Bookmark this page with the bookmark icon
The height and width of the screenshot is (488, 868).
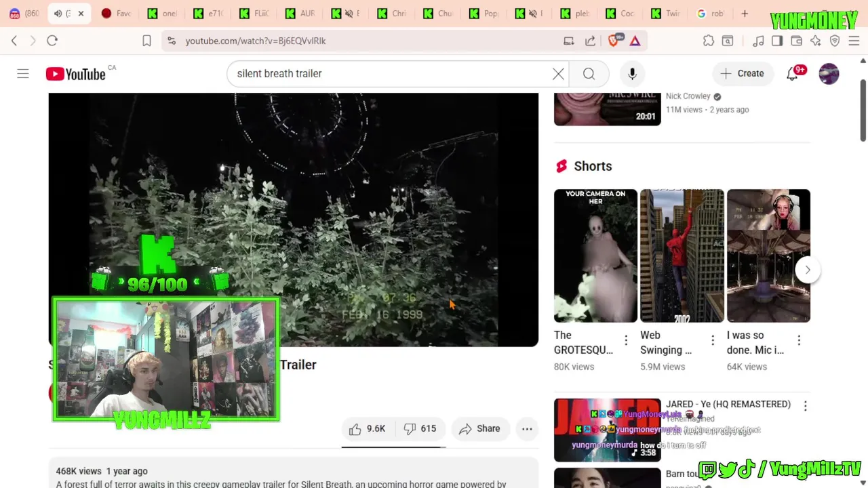pos(146,41)
